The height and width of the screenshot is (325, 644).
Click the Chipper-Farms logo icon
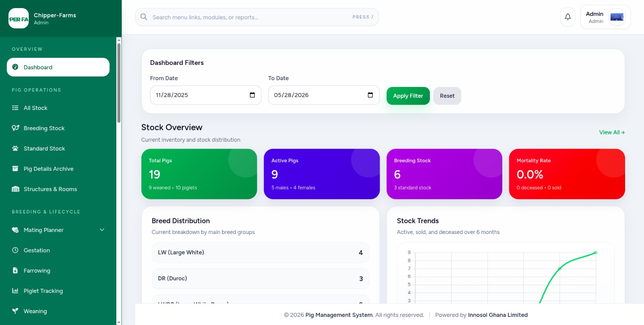(x=19, y=19)
